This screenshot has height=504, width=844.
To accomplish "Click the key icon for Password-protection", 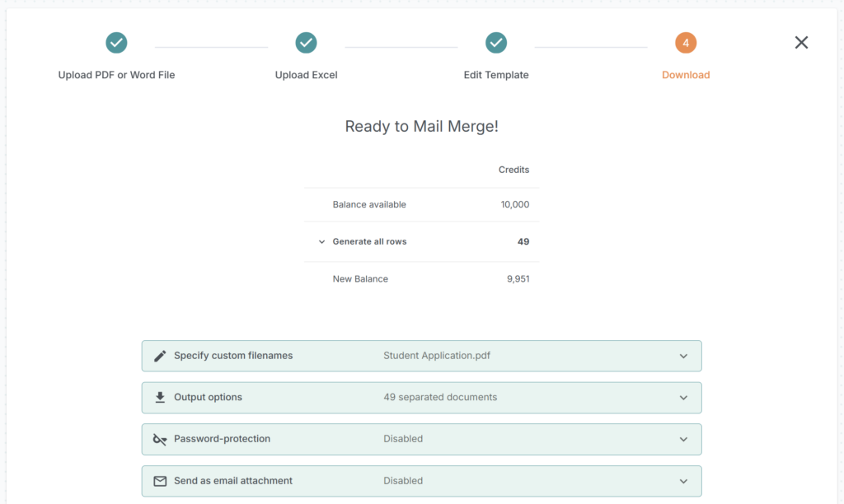I will [160, 440].
